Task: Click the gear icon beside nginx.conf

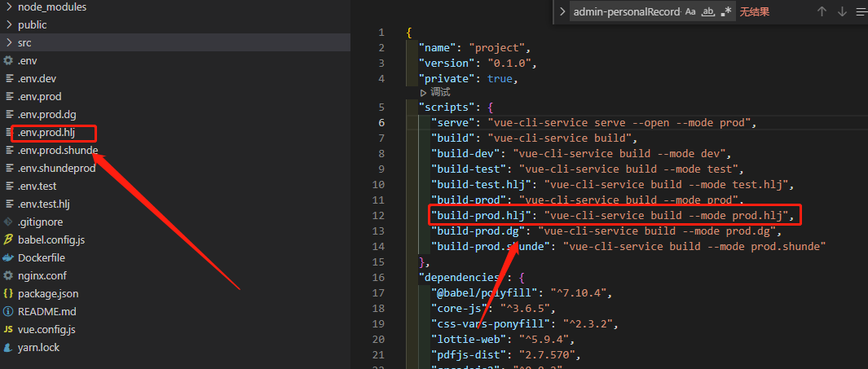Action: click(x=8, y=275)
